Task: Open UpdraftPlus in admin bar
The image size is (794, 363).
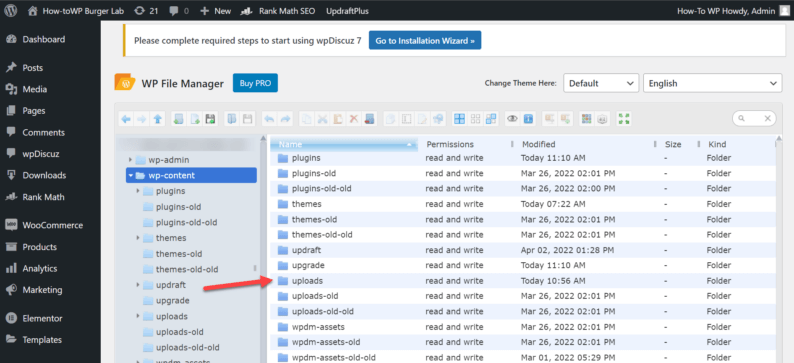Action: (347, 11)
